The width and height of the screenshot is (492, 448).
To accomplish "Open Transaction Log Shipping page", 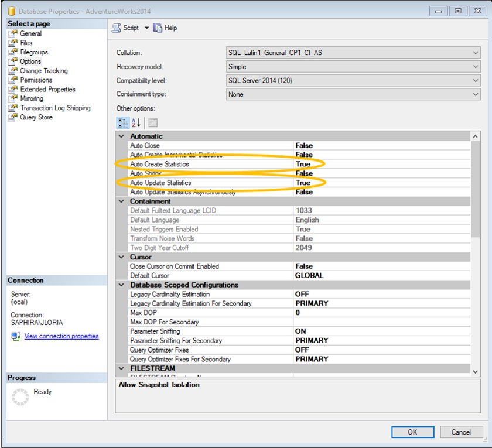I will pos(55,108).
